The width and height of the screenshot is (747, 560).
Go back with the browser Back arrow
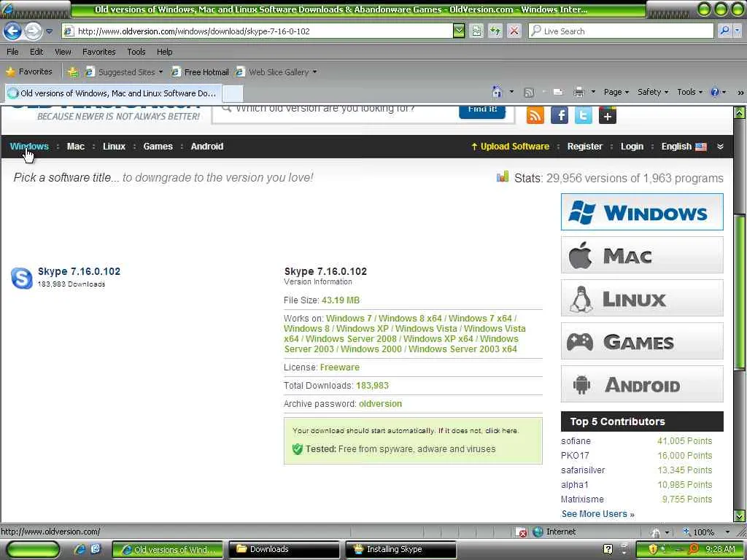click(12, 31)
